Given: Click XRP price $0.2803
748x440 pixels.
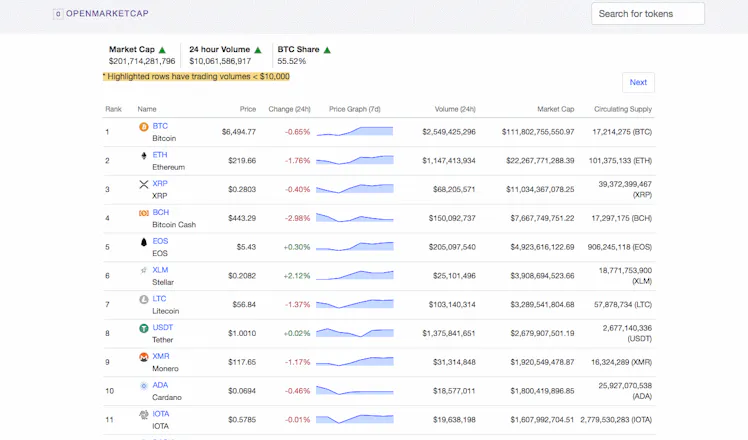Looking at the screenshot, I should [242, 189].
